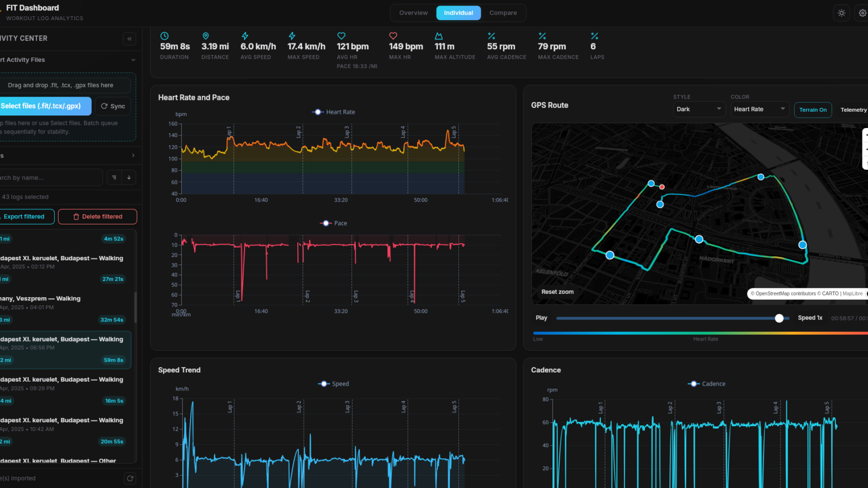Click the sort direction arrow icon
The image size is (868, 488).
(x=129, y=177)
